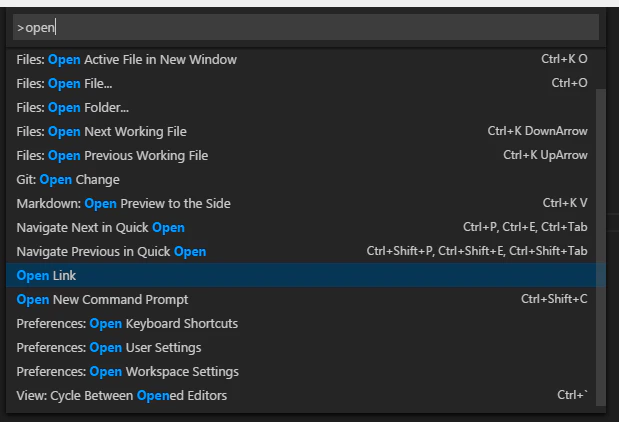Select Navigate Previous in Quick Open

[306, 251]
